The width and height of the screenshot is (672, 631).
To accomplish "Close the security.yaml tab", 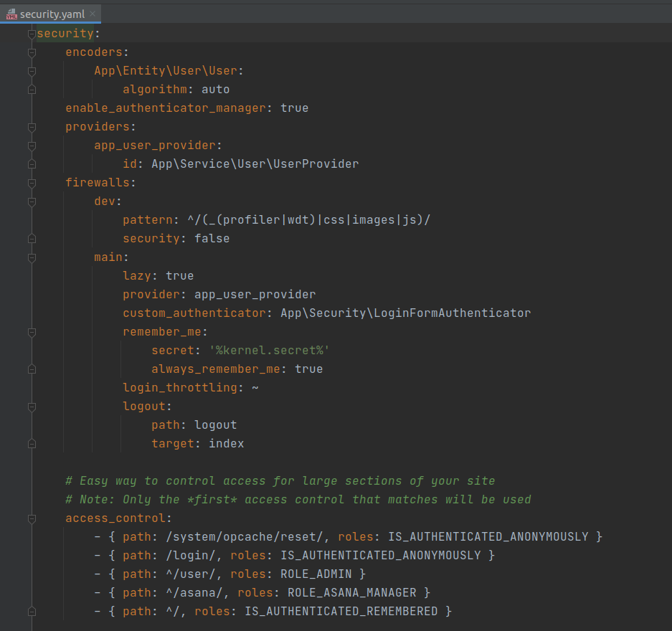I will click(x=93, y=14).
